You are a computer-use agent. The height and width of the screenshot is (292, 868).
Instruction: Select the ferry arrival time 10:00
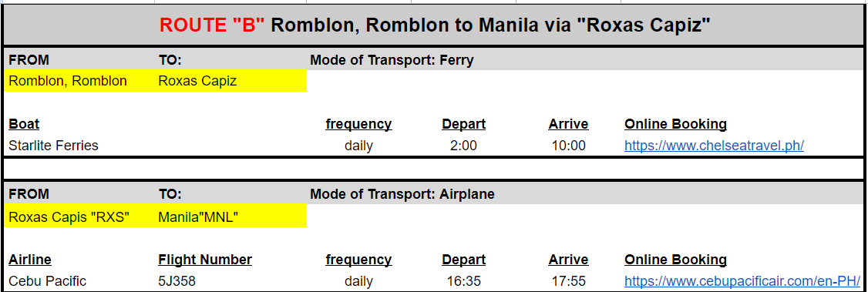click(568, 146)
